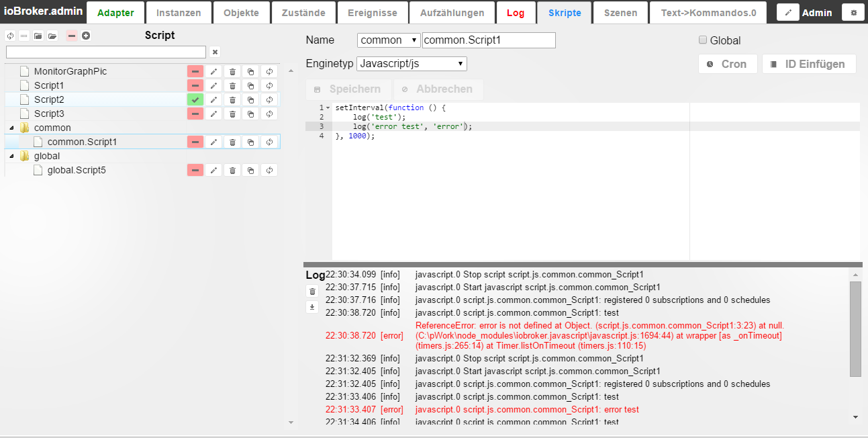The image size is (868, 438).
Task: Click the edit pencil for MonitorGraphPic
Action: click(213, 71)
